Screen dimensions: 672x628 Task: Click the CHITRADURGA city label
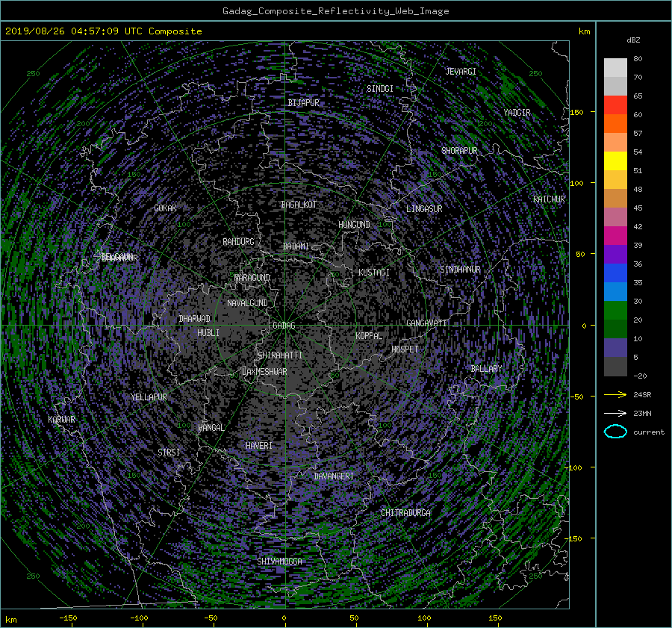[x=405, y=513]
